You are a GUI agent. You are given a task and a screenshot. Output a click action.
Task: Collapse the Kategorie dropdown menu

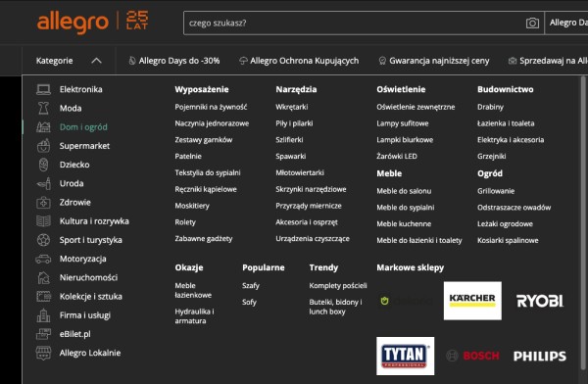point(69,61)
